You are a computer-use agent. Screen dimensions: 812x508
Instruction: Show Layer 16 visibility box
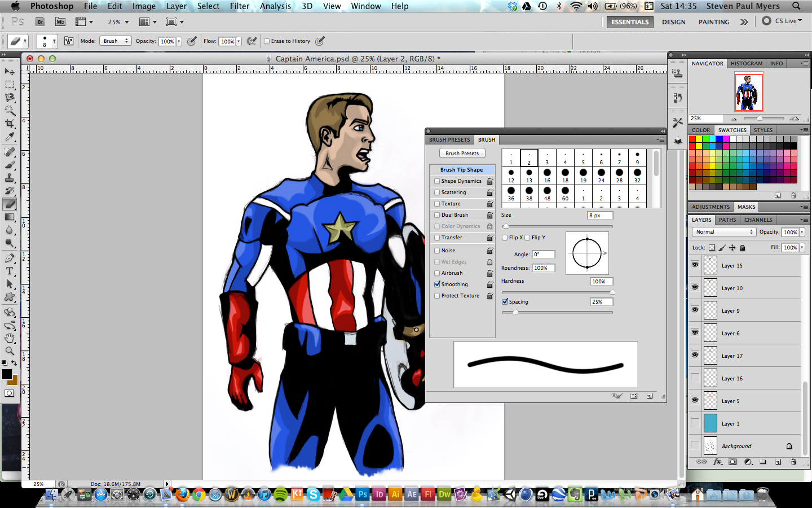click(695, 378)
